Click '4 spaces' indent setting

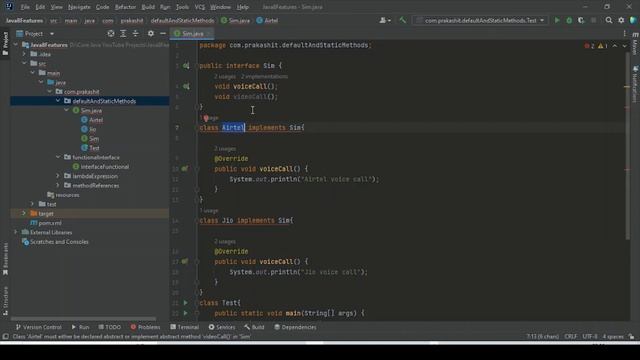click(613, 337)
